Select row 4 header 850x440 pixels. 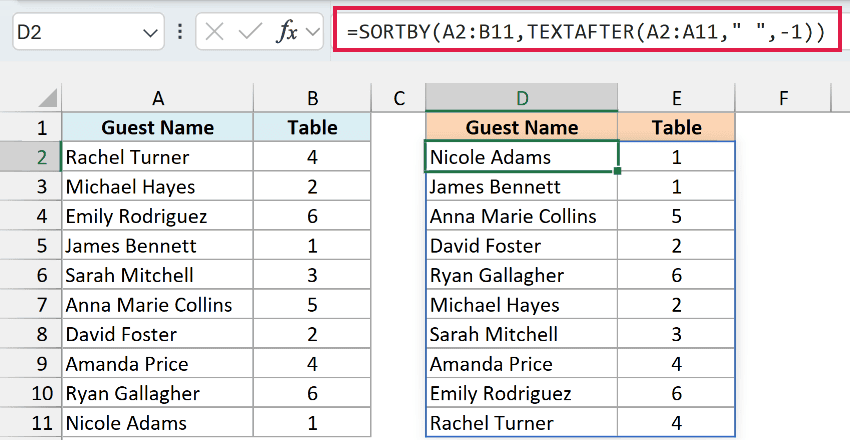click(31, 216)
